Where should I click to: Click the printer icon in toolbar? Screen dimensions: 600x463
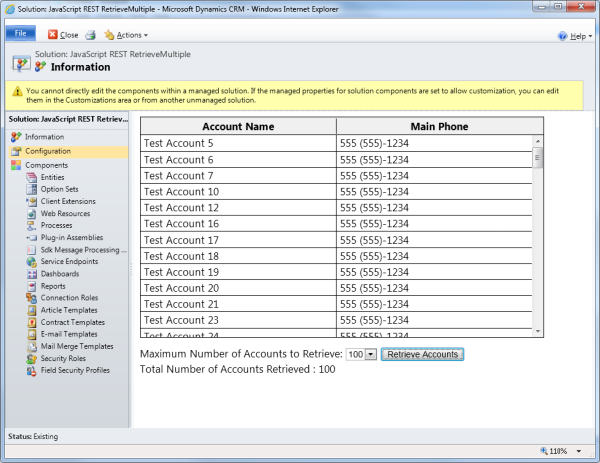[90, 34]
